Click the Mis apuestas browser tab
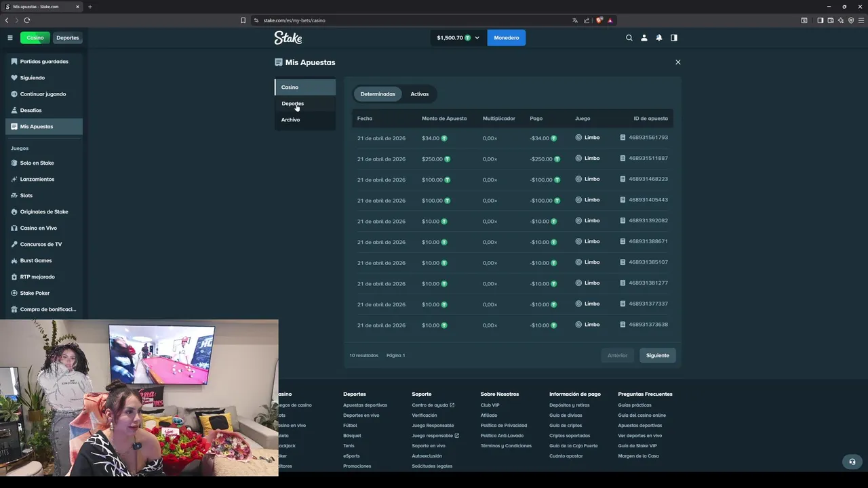 pos(41,7)
